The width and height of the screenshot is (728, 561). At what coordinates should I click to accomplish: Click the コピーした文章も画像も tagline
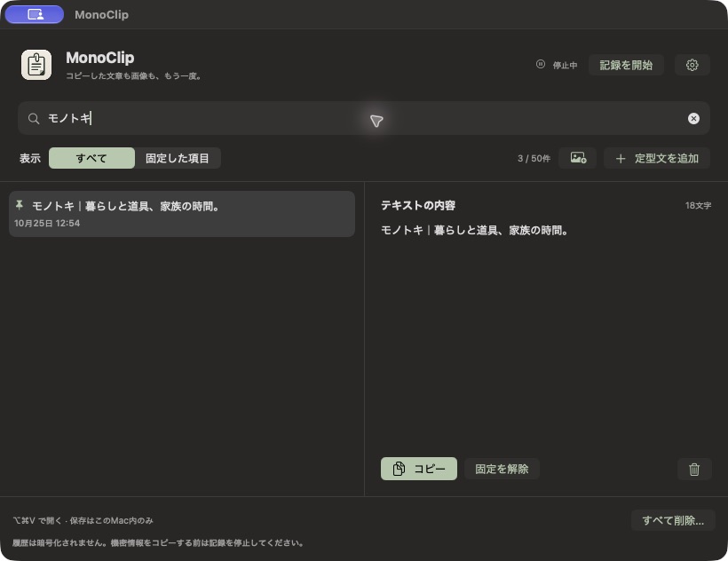click(134, 76)
